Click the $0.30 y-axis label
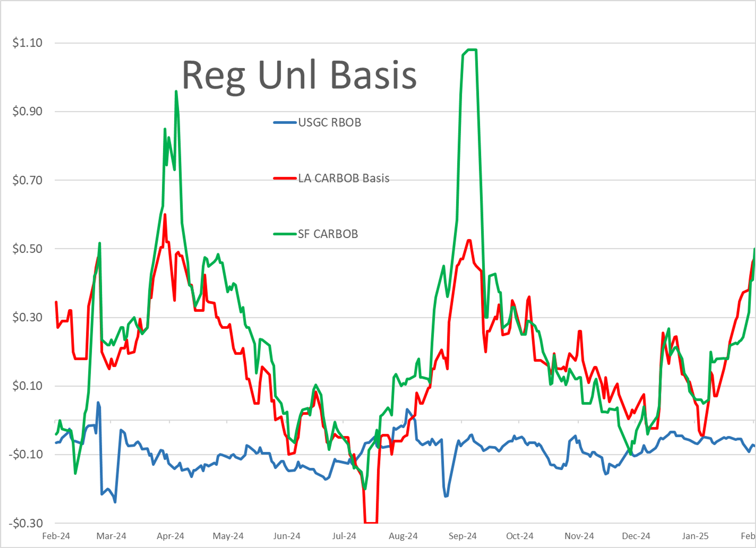756x548 pixels. tap(27, 317)
